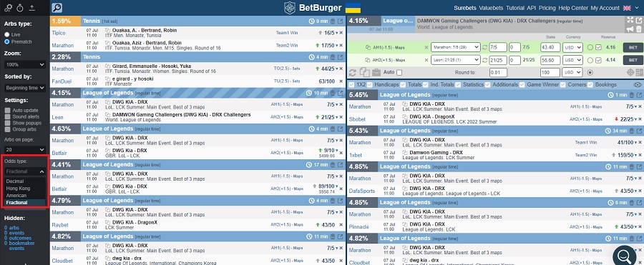
Task: Click BET button for the AH1(-1.5) row
Action: [x=633, y=48]
